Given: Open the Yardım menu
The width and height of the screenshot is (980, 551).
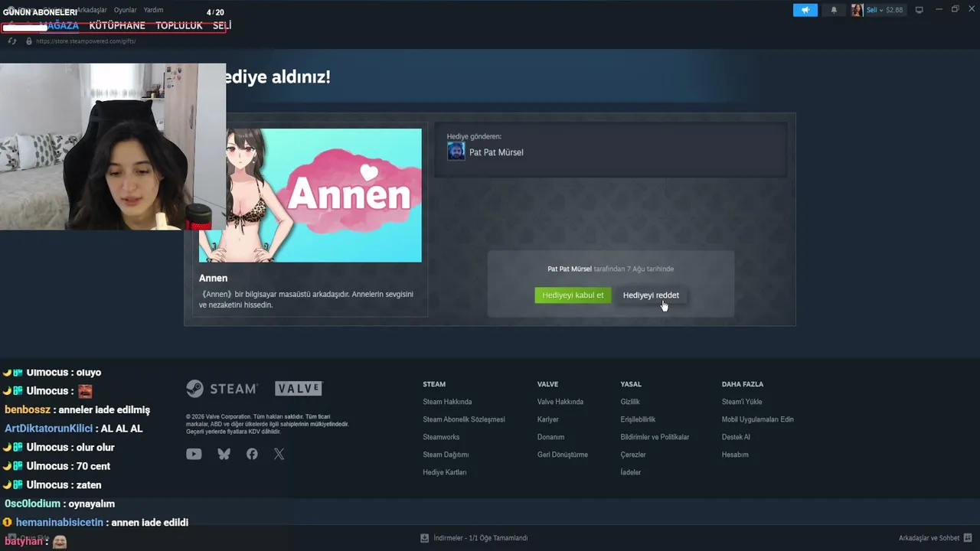Looking at the screenshot, I should point(153,10).
